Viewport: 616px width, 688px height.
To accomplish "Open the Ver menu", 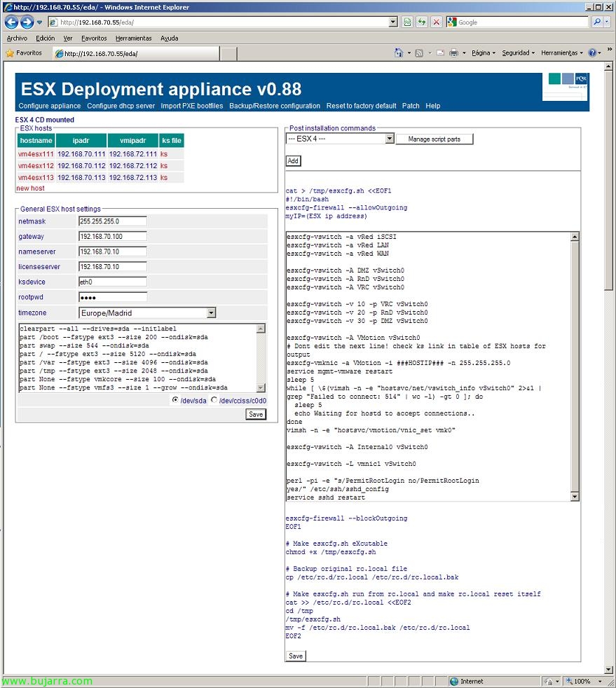I will 67,38.
